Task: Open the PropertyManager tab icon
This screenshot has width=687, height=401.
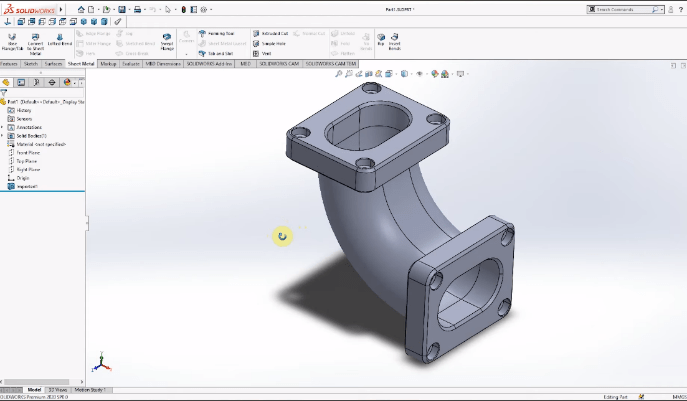Action: pyautogui.click(x=21, y=82)
